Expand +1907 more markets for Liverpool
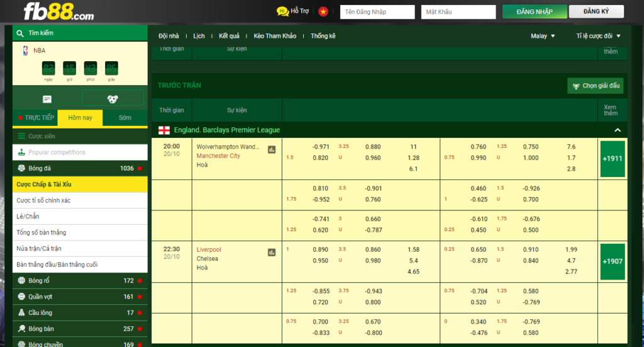644x347 pixels. tap(613, 261)
